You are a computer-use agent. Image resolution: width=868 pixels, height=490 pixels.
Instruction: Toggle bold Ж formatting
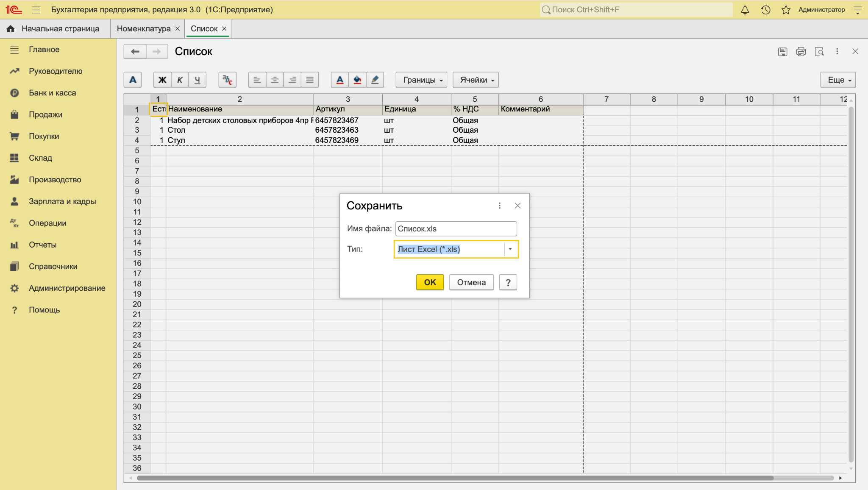pyautogui.click(x=162, y=80)
